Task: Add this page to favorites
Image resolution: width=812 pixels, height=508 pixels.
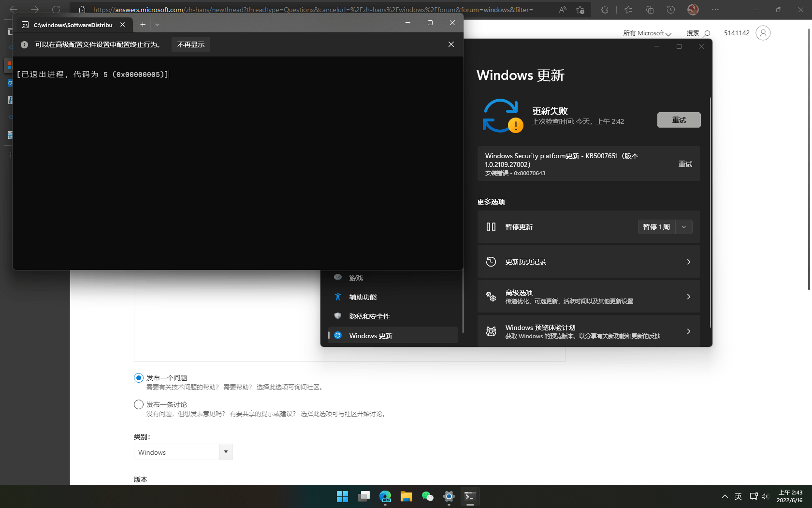Action: click(x=580, y=10)
